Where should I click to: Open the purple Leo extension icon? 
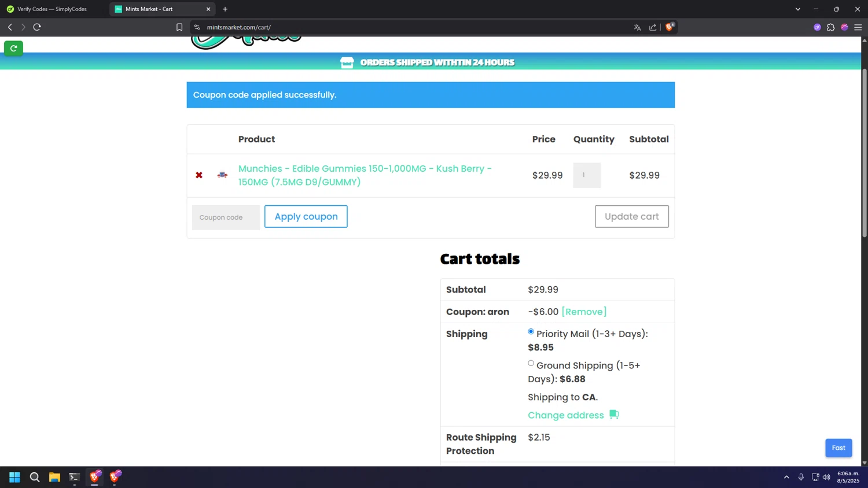click(x=817, y=27)
